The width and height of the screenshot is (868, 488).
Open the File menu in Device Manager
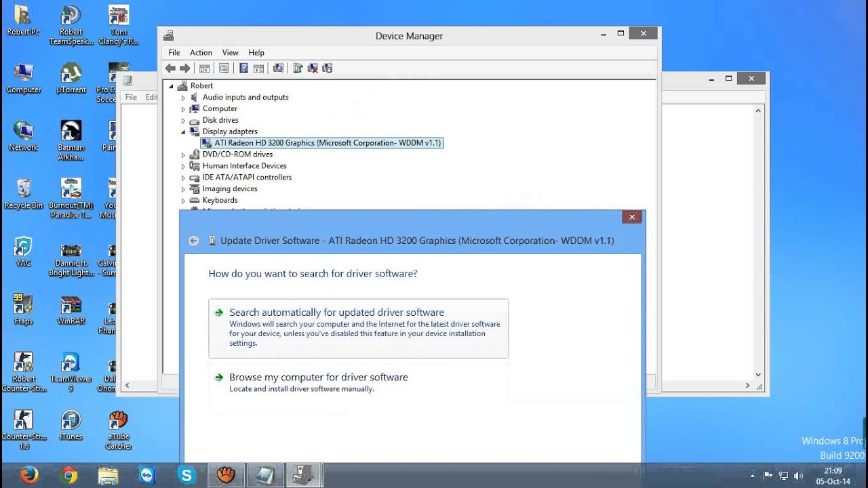[174, 53]
